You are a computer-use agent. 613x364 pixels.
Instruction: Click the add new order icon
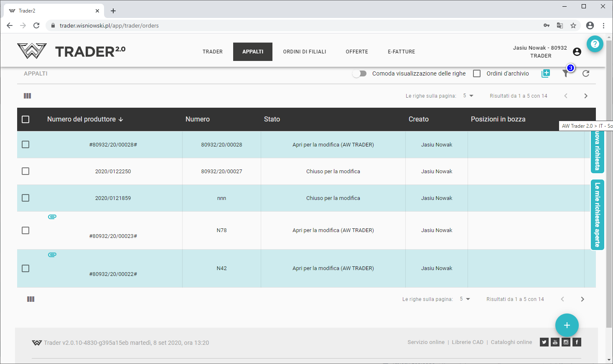(546, 73)
